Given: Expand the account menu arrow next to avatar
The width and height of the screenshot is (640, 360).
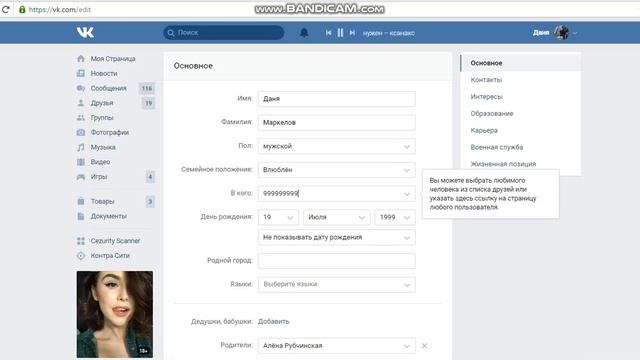Looking at the screenshot, I should click(x=575, y=33).
